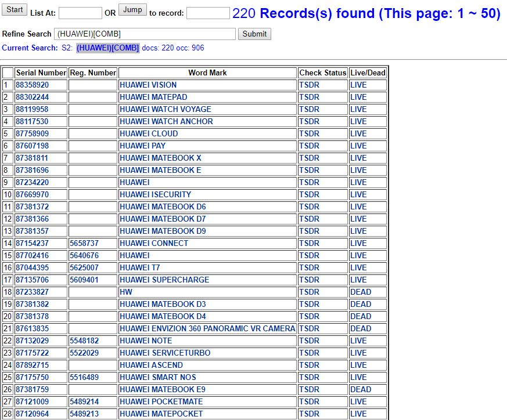
Task: Open serial number 87669970
Action: coord(32,194)
